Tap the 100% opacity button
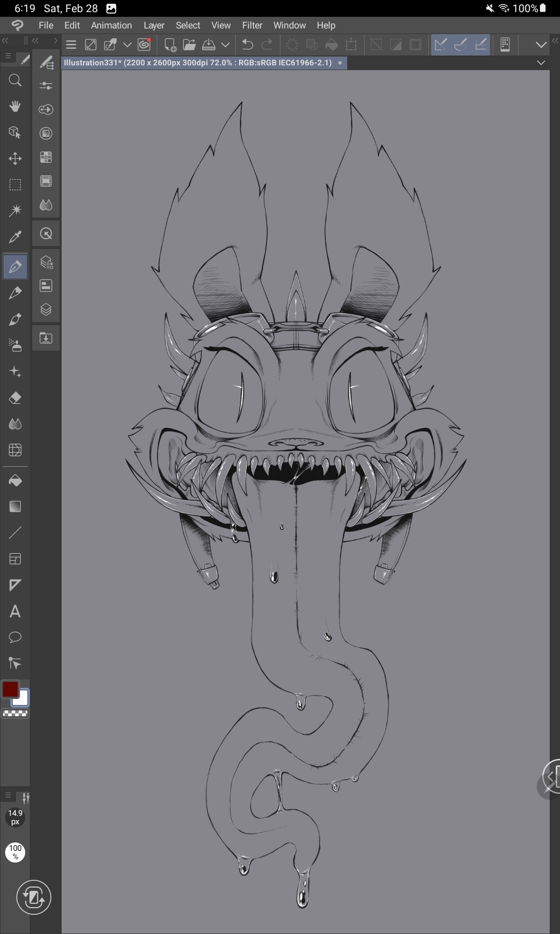Image resolution: width=560 pixels, height=934 pixels. pos(15,852)
